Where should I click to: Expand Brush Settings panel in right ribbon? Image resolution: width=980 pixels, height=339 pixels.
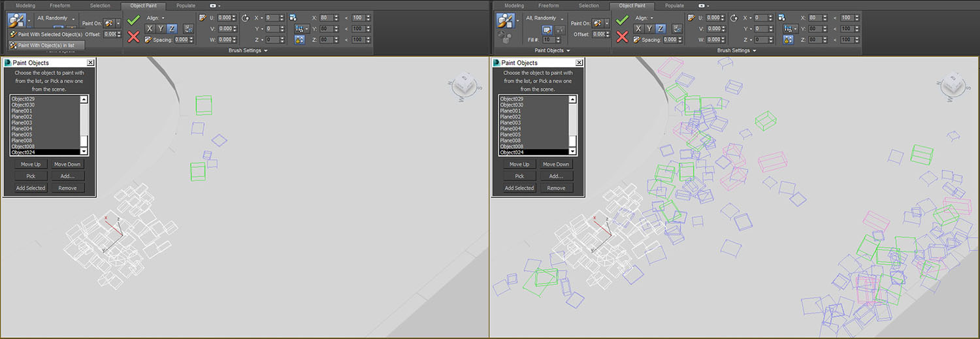pos(736,50)
